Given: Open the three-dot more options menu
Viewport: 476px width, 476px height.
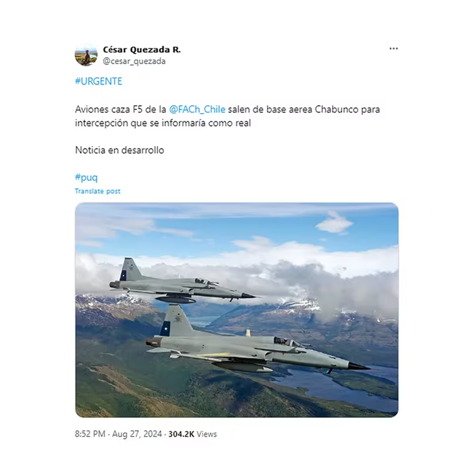Looking at the screenshot, I should (x=393, y=49).
